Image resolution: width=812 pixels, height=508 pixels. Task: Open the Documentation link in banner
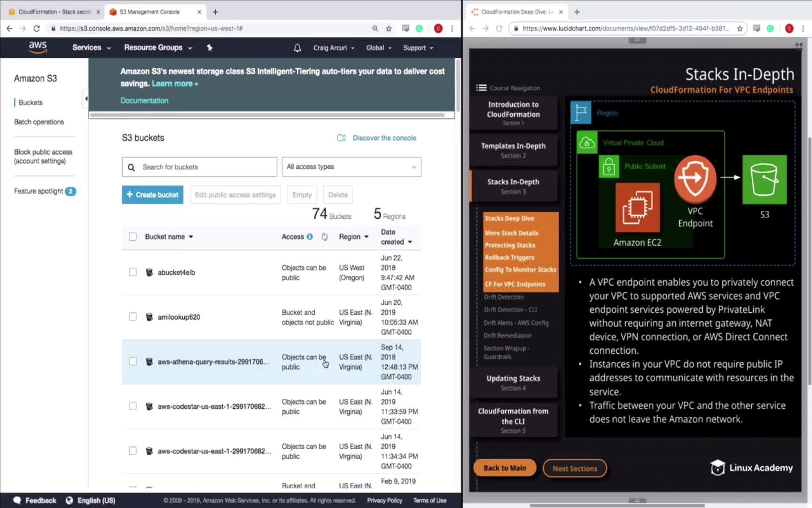click(x=144, y=101)
